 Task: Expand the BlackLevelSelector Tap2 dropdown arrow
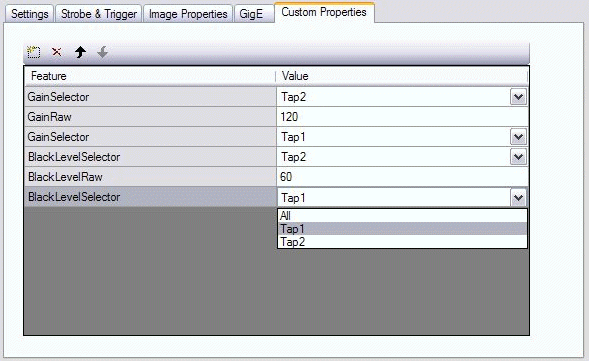click(518, 157)
